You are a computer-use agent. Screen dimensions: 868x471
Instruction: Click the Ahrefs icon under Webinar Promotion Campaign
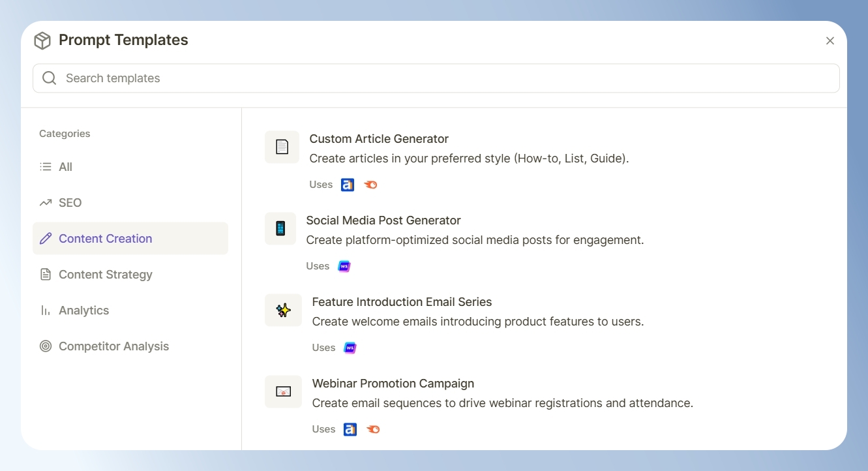pos(350,429)
